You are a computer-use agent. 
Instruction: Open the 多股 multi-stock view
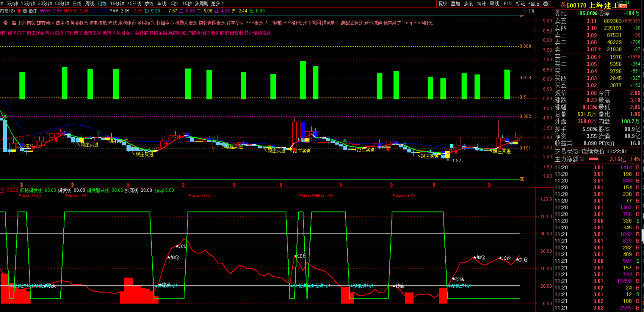tap(468, 4)
